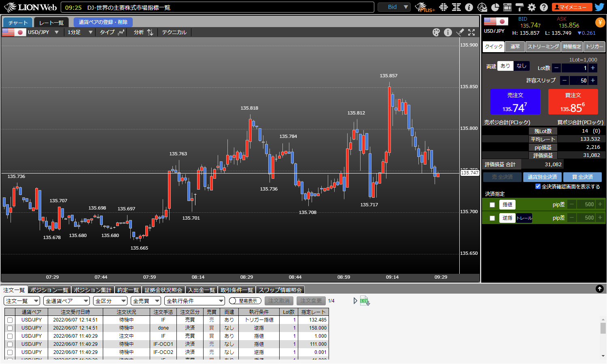Click the question mark help icon
Viewport: 607px width, 364px height.
[544, 7]
